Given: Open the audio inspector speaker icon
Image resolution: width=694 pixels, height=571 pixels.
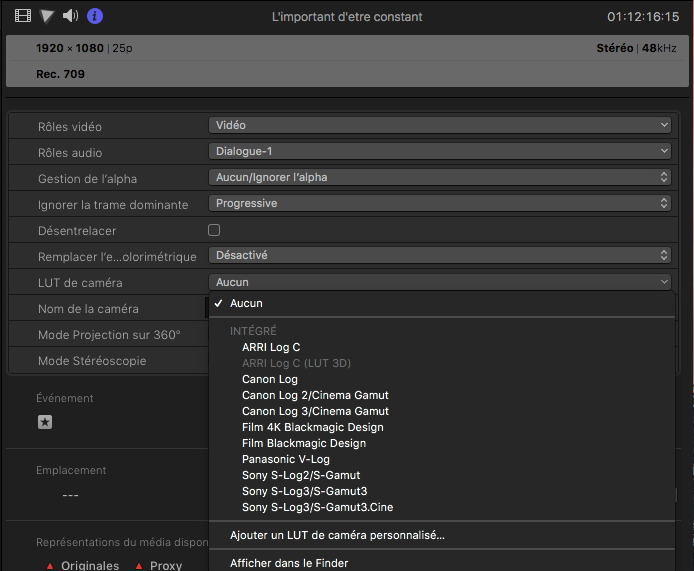Looking at the screenshot, I should click(x=70, y=16).
